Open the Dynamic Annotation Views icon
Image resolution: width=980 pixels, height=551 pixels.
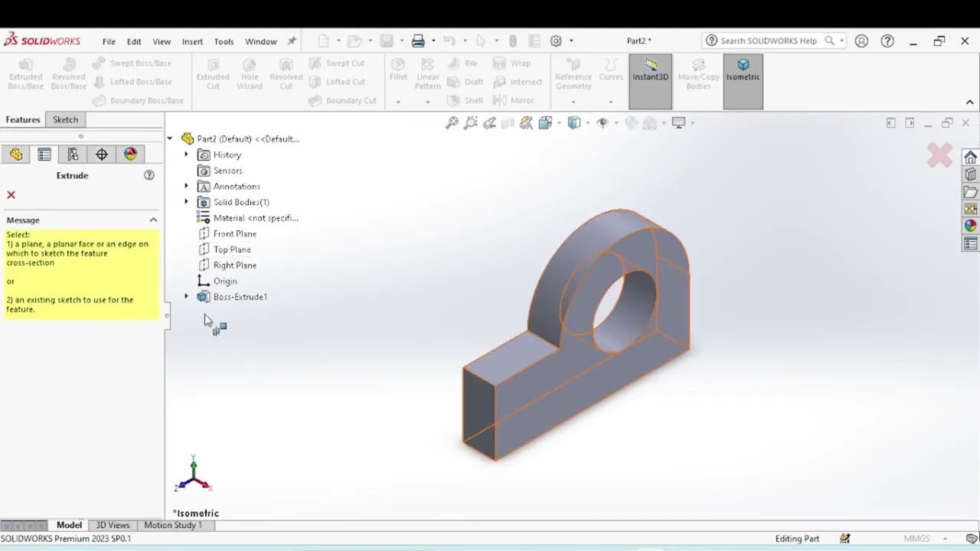(526, 122)
